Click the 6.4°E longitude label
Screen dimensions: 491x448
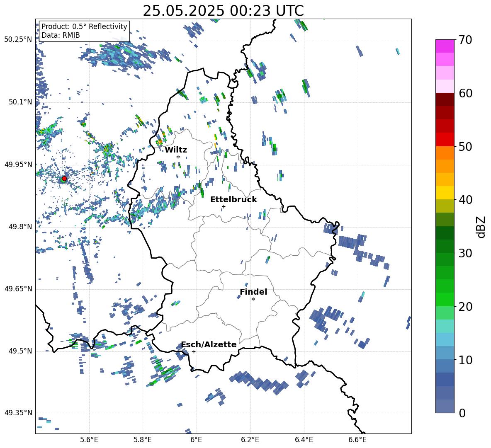[x=304, y=440]
